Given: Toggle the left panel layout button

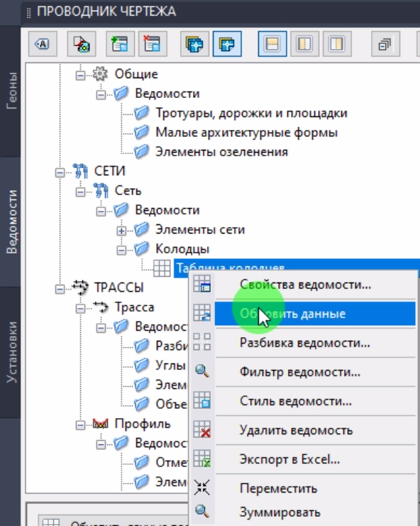Looking at the screenshot, I should tap(304, 44).
